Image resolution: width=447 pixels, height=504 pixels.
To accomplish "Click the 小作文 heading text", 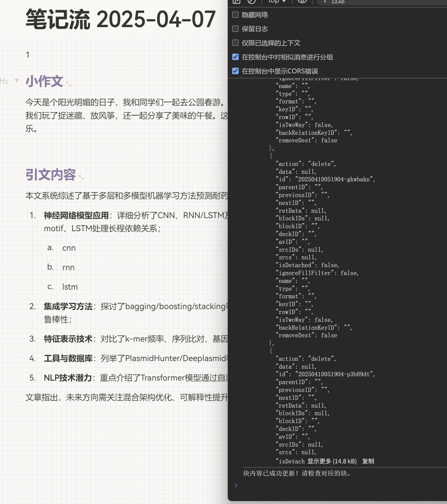I will [x=44, y=81].
